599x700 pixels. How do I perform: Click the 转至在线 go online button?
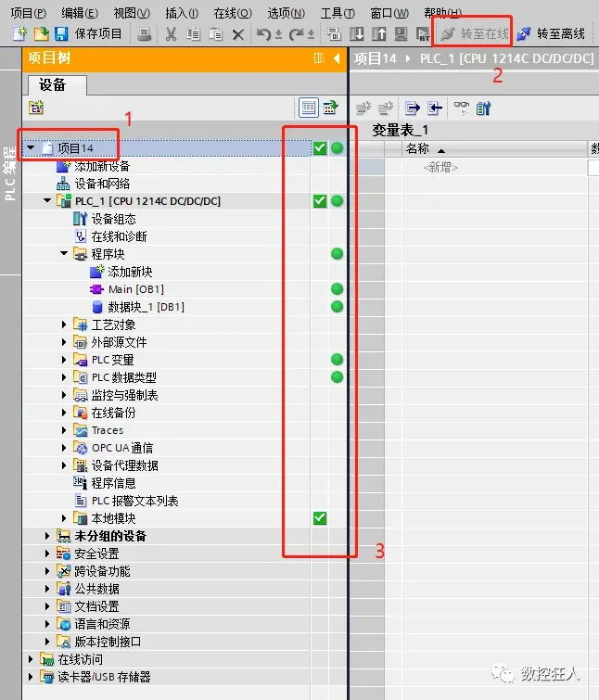point(474,33)
